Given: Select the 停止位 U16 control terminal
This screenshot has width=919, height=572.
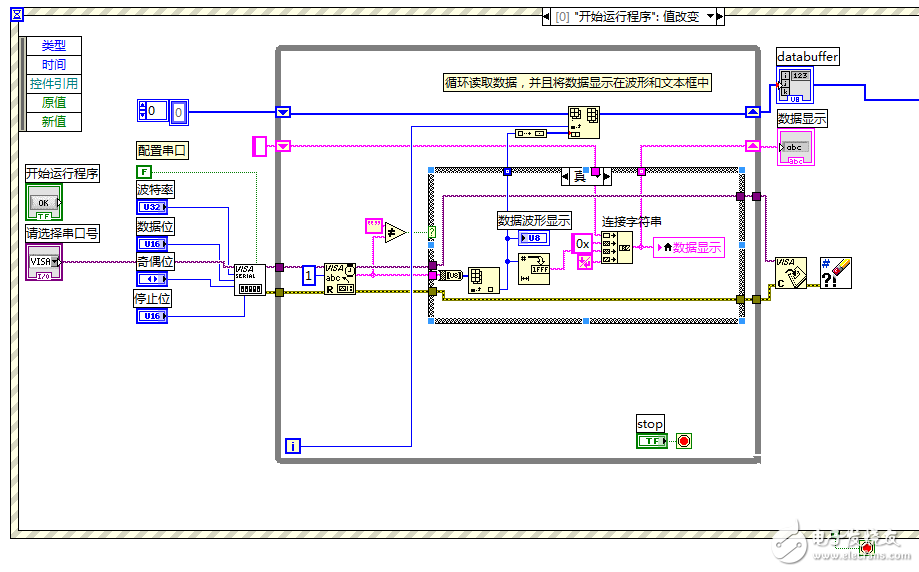Looking at the screenshot, I should [152, 316].
